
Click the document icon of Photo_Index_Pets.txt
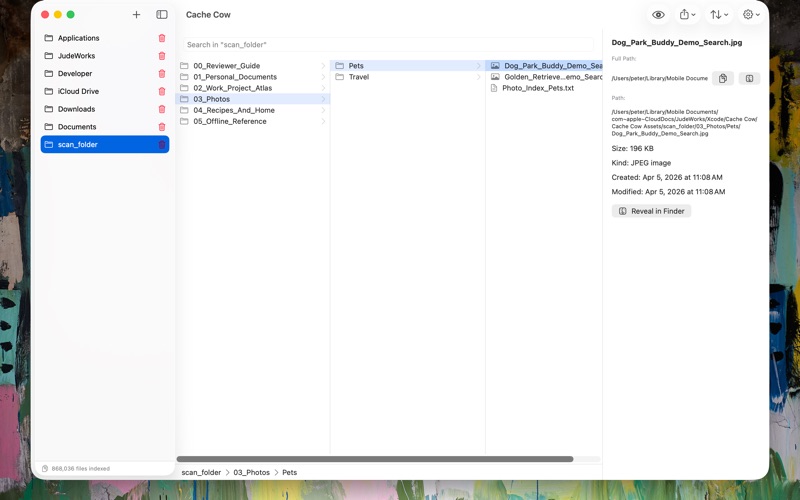pyautogui.click(x=494, y=88)
